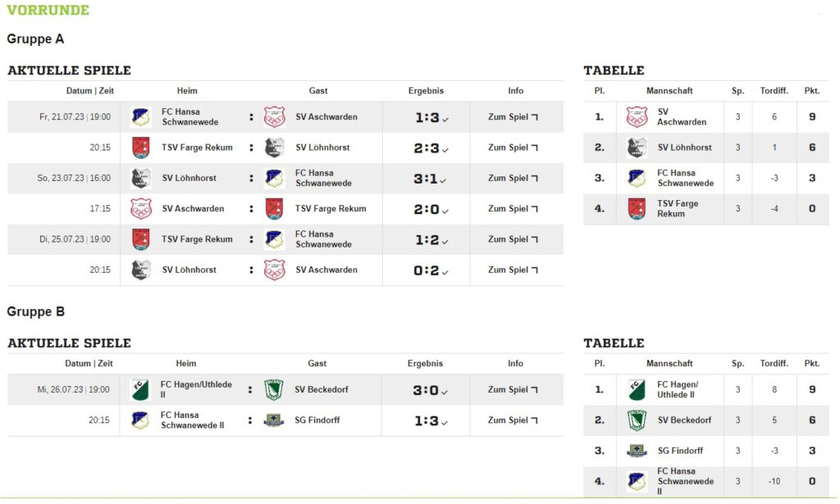The image size is (840, 504).
Task: Click SV Aschwarden crest in Gruppe A table
Action: pyautogui.click(x=637, y=117)
